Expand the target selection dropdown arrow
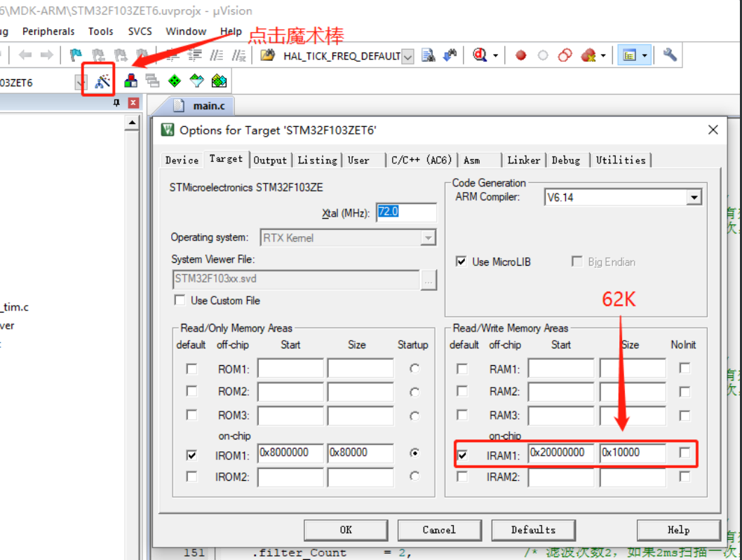742x560 pixels. (80, 83)
